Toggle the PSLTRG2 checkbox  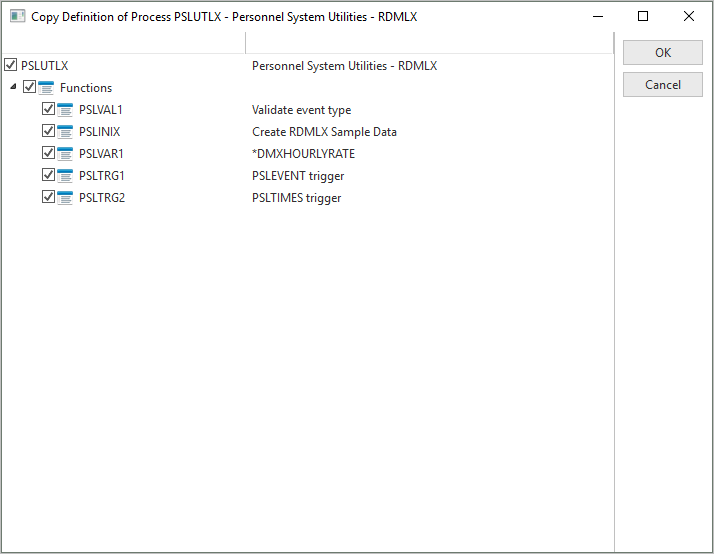pos(48,197)
